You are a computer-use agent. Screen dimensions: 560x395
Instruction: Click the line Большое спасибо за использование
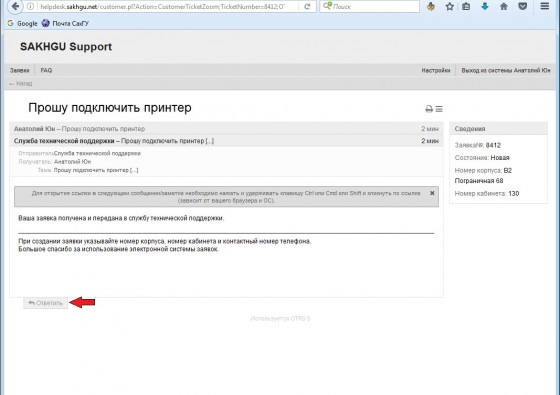118,249
